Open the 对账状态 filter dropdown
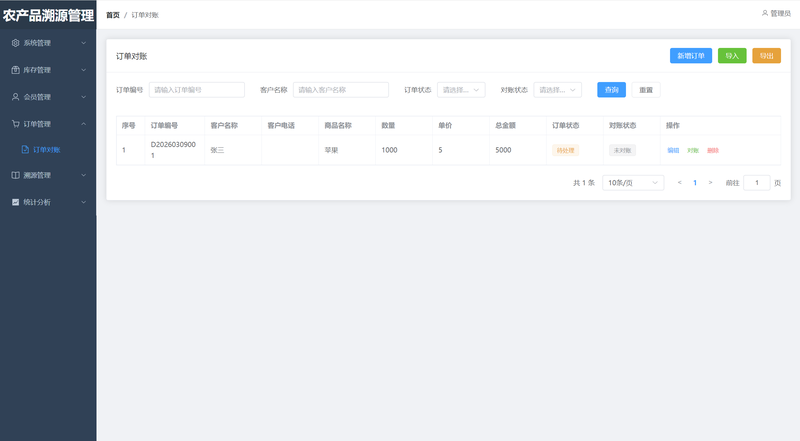Image resolution: width=800 pixels, height=441 pixels. (x=557, y=90)
